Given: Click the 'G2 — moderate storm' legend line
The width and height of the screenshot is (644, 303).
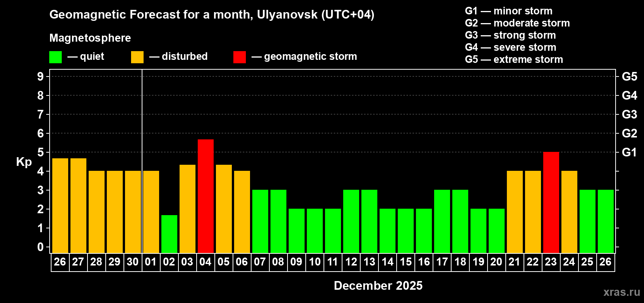Looking at the screenshot, I should coord(517,23).
